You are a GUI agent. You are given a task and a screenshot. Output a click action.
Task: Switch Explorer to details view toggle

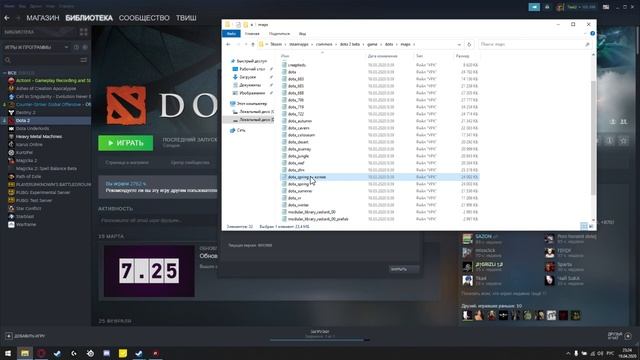[584, 226]
